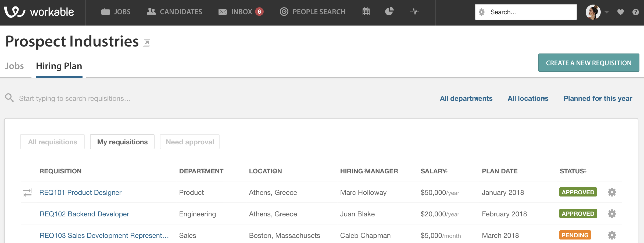Sort by Status column header
Screen dimensions: 644x243
point(573,171)
